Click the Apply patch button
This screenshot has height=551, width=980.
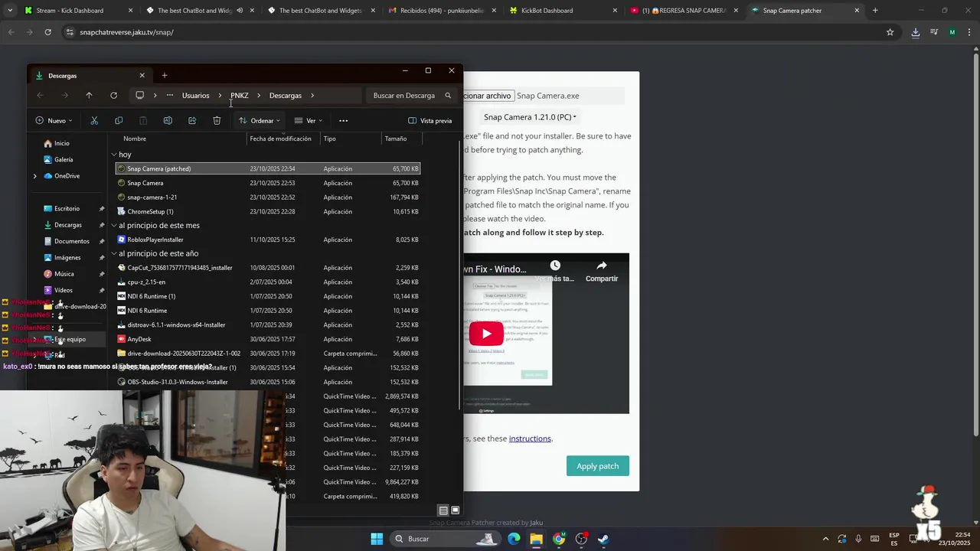(x=598, y=466)
